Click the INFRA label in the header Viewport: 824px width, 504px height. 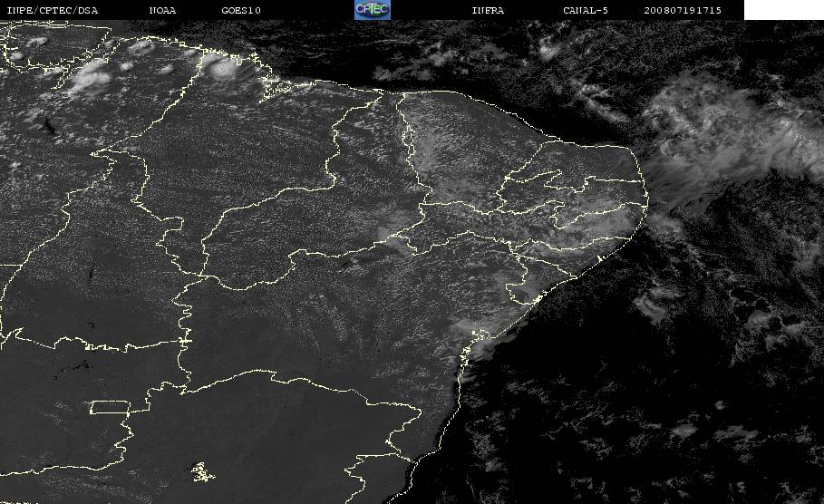coord(488,10)
